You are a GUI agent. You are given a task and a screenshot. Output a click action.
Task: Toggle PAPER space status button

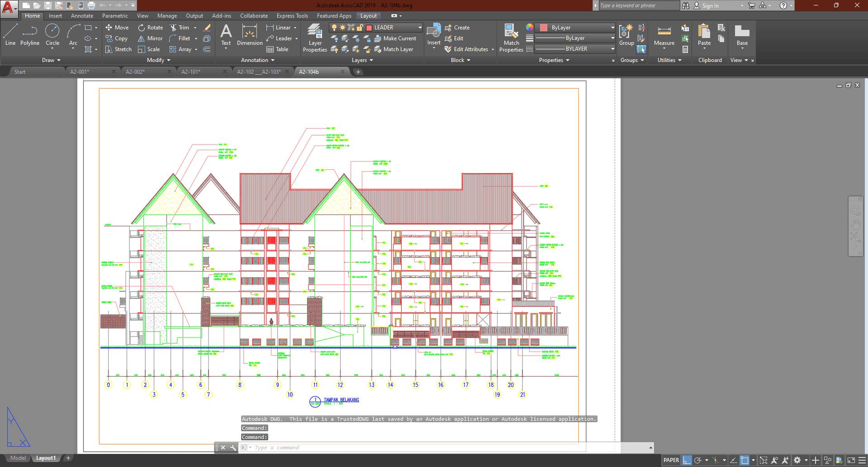click(671, 460)
